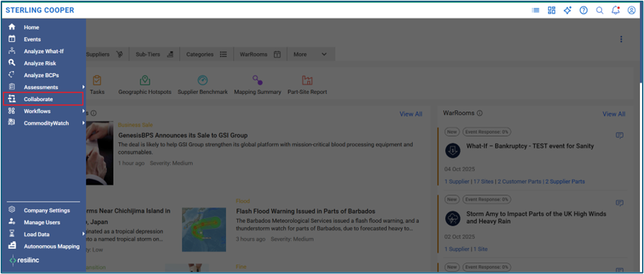This screenshot has width=644, height=274.
Task: Open the What-If Bankruptcy TEST WarRoom title
Action: coord(530,146)
